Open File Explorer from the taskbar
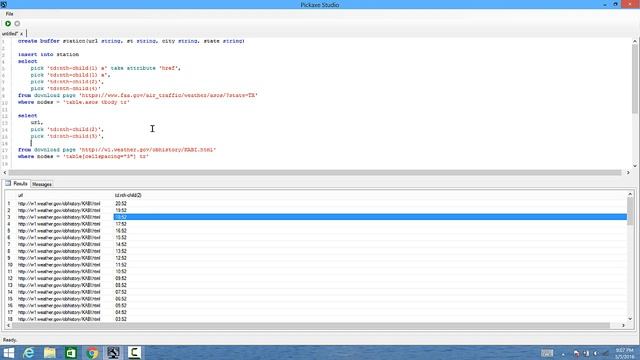Viewport: 640px width, 360px height. click(x=50, y=353)
